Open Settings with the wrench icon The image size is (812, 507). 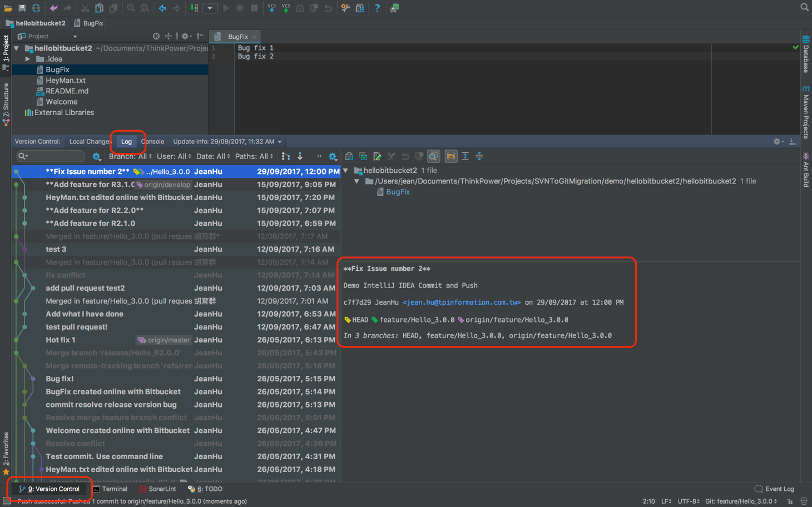coord(345,8)
